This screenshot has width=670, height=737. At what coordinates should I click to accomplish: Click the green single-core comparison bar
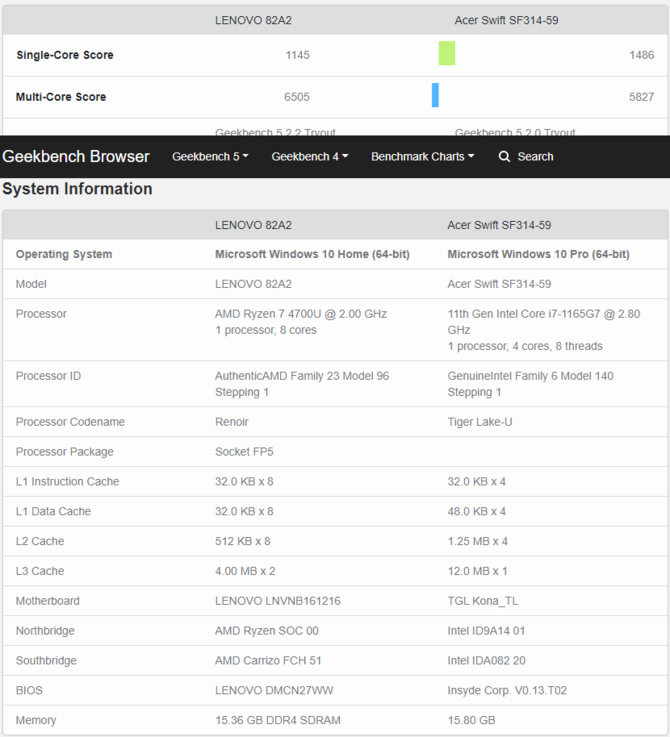(x=447, y=53)
